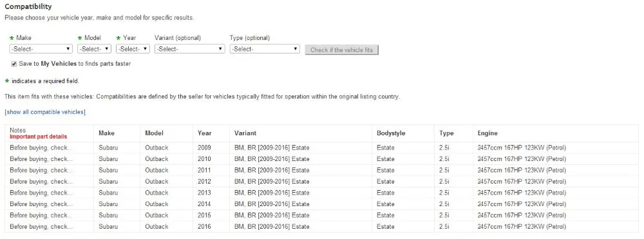Click Check if the vehicle fits button
The height and width of the screenshot is (239, 644).
pos(341,50)
